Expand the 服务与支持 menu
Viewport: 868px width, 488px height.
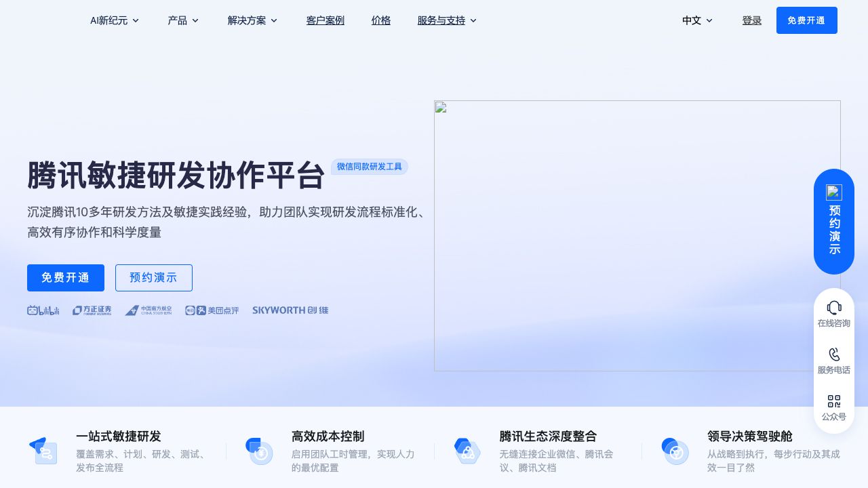coord(447,20)
